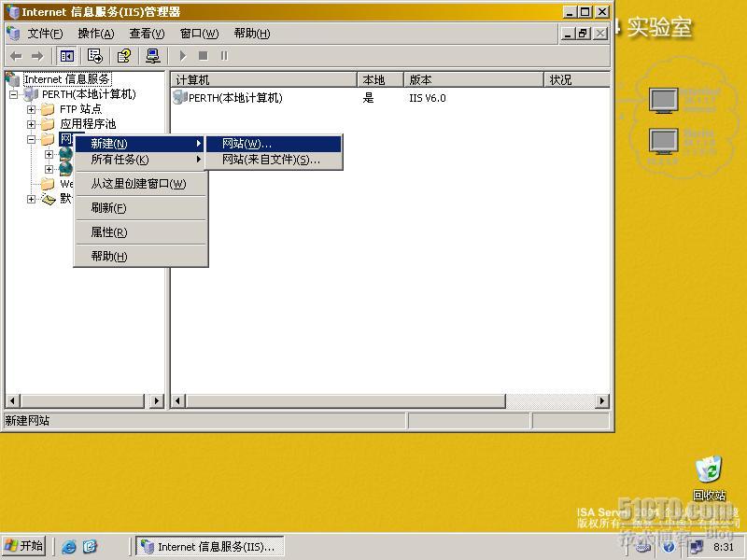Image resolution: width=747 pixels, height=560 pixels.
Task: Launch Internet Explorer from quick launch
Action: (68, 546)
